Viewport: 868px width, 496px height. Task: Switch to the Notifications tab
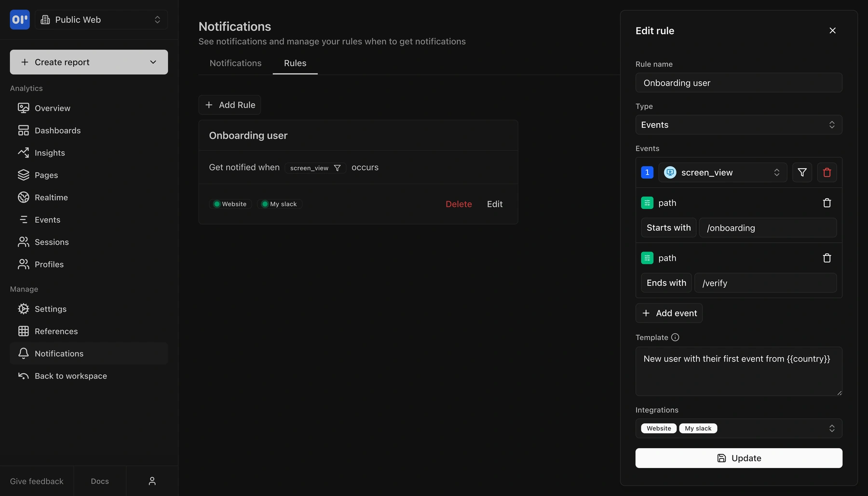(235, 63)
